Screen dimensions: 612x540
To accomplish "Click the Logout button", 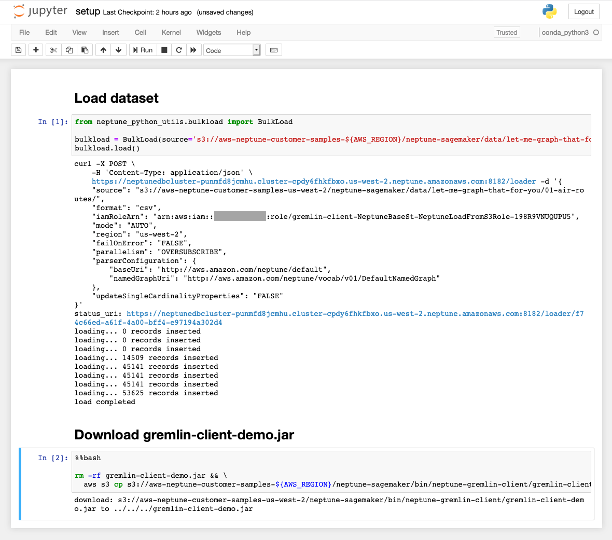I will point(584,11).
